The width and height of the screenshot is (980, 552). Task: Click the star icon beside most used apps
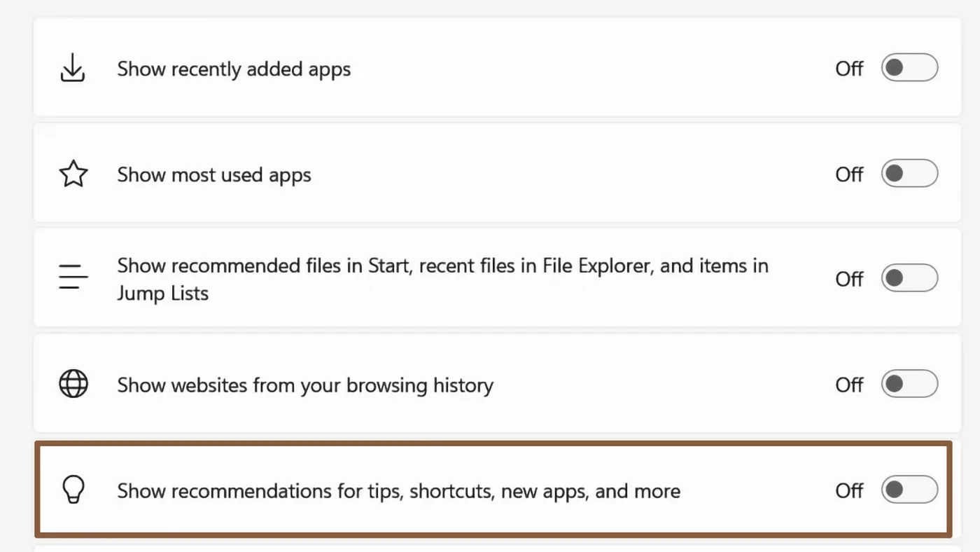pyautogui.click(x=73, y=174)
